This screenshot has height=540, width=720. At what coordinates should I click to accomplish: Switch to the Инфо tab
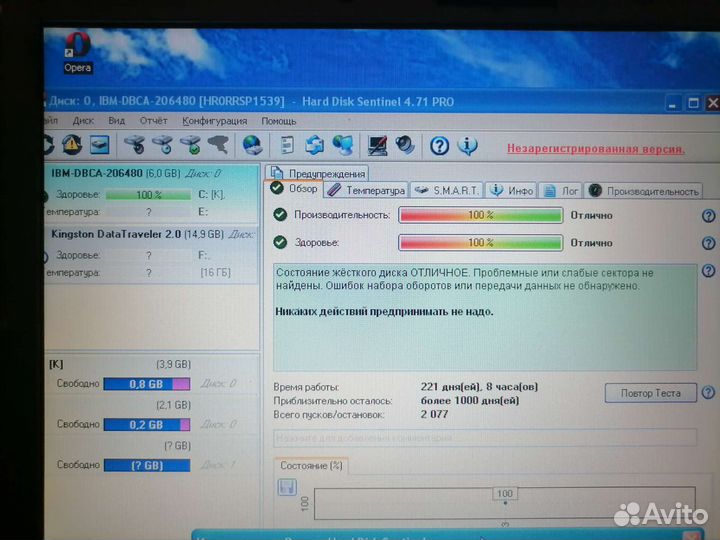tap(511, 190)
